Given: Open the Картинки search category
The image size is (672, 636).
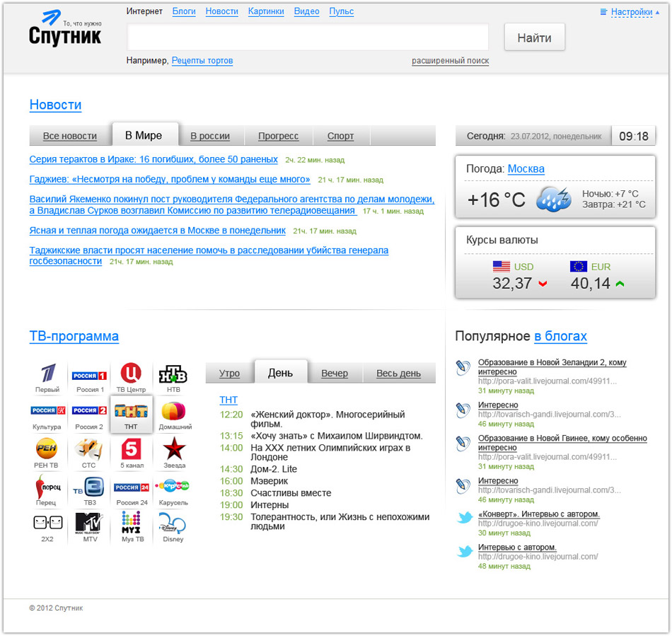Looking at the screenshot, I should coord(266,11).
